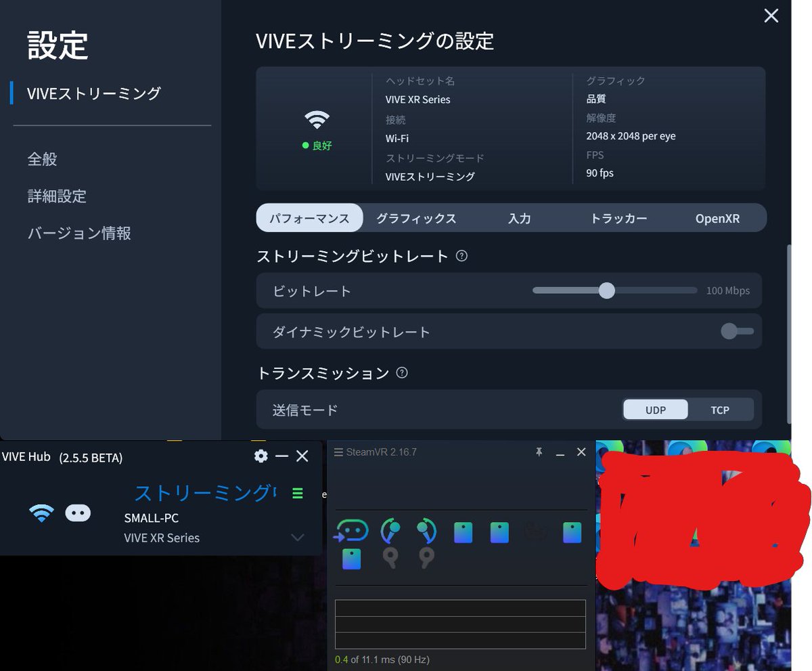Click the left controller icon in SteamVR
The image size is (812, 671).
[x=390, y=531]
